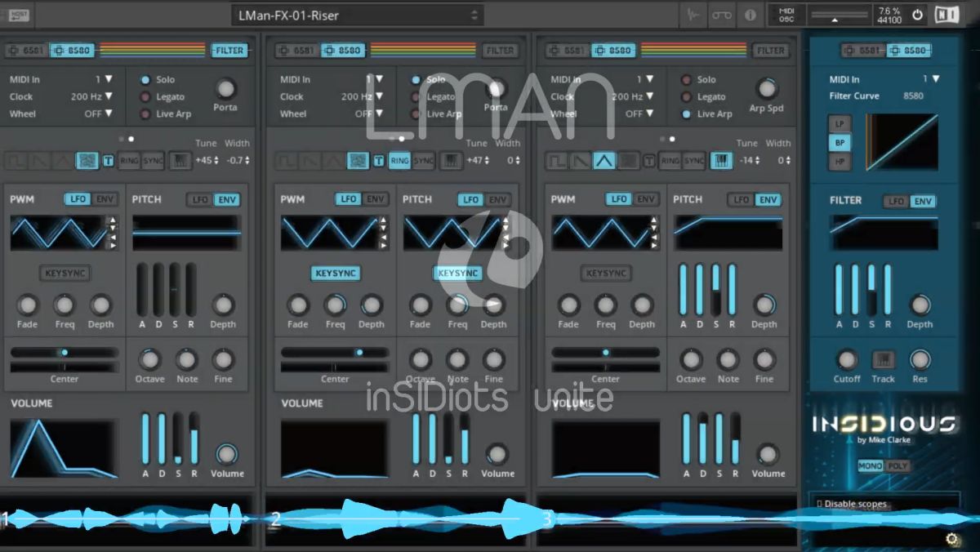
Task: Open the settings gear at bottom right
Action: [x=951, y=538]
